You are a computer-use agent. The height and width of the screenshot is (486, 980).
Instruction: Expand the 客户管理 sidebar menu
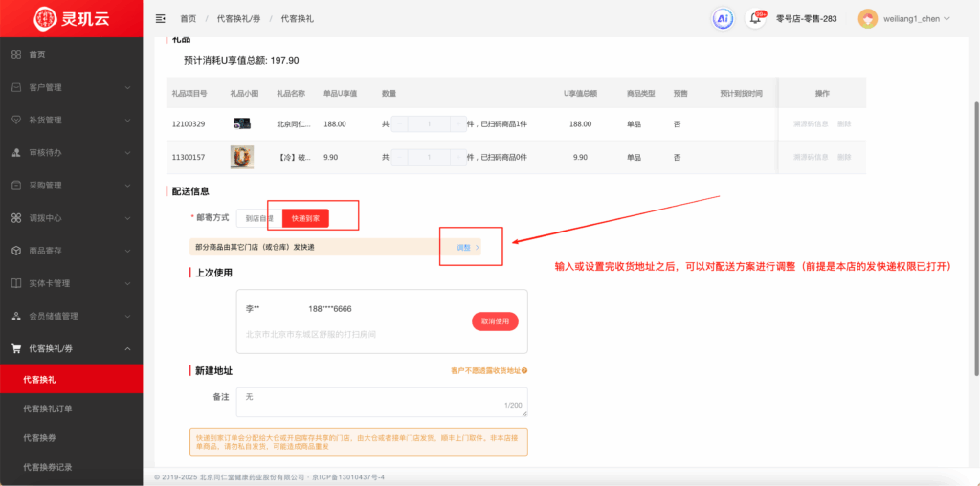[71, 87]
